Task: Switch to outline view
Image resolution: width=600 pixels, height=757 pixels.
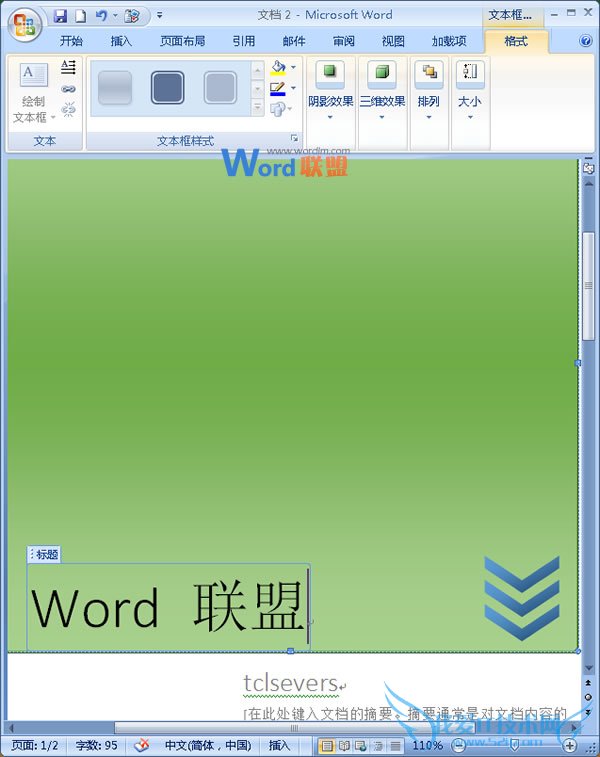Action: click(378, 746)
